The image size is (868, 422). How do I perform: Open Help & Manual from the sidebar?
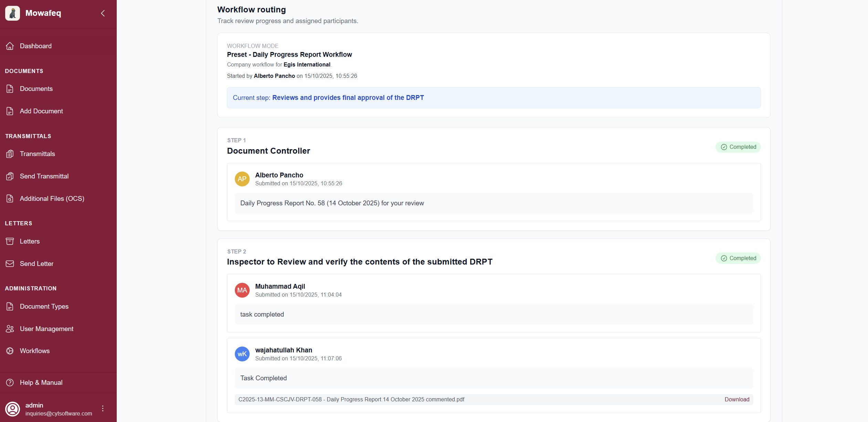(10, 382)
